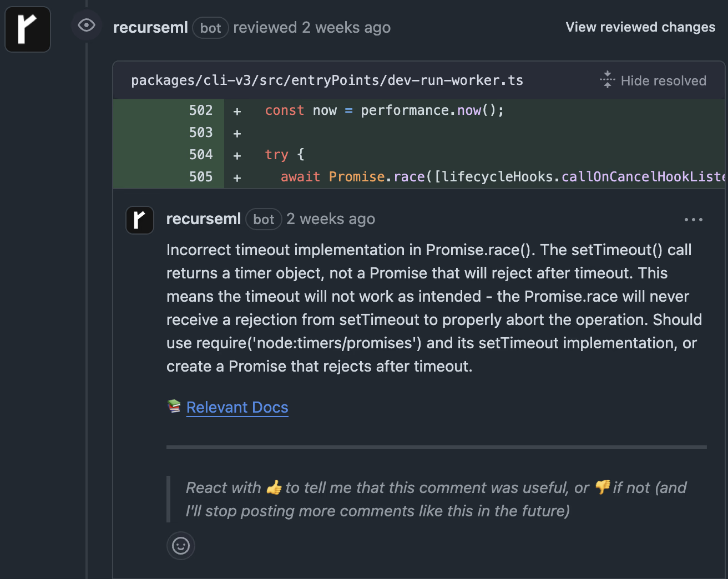Click the thumbs up emoji in footer
Viewport: 728px width, 579px height.
click(274, 487)
